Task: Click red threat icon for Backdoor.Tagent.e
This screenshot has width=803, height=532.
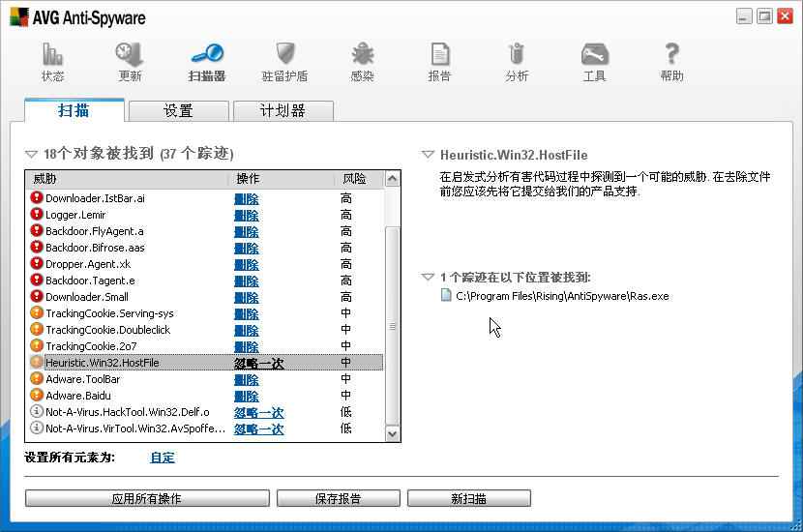Action: coord(37,280)
